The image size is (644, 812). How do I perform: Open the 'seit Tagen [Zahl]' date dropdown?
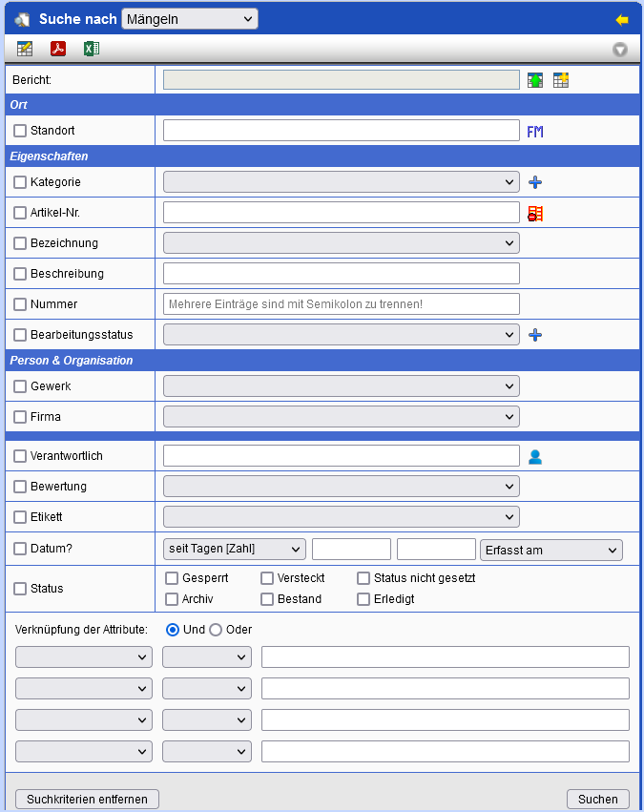tap(235, 549)
